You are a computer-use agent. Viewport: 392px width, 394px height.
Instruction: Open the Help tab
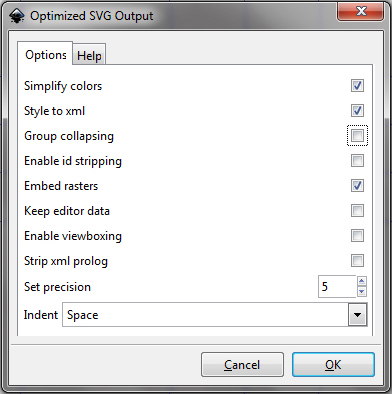click(x=89, y=55)
